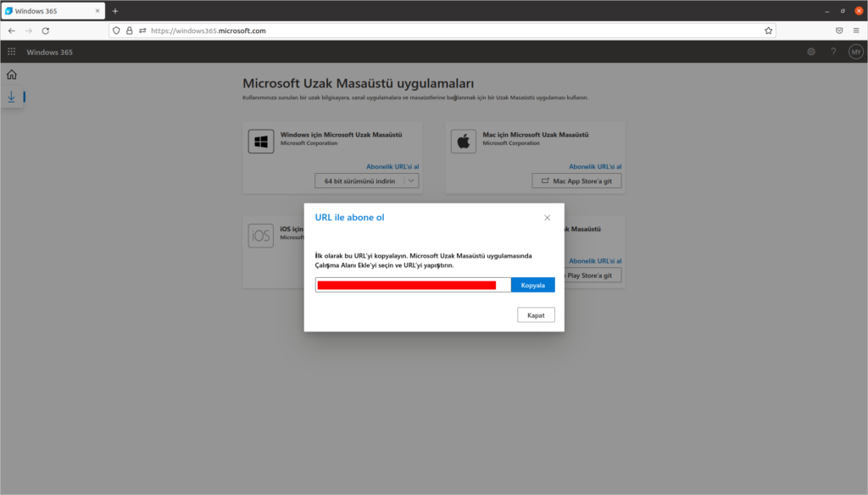Click Abonelik URL'si al under Mac card
Image resolution: width=868 pixels, height=495 pixels.
pos(595,167)
